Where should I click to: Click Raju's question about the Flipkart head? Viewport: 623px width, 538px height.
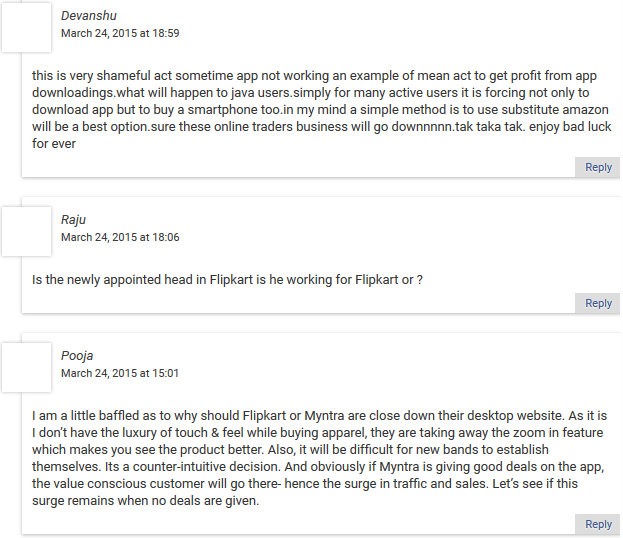227,280
